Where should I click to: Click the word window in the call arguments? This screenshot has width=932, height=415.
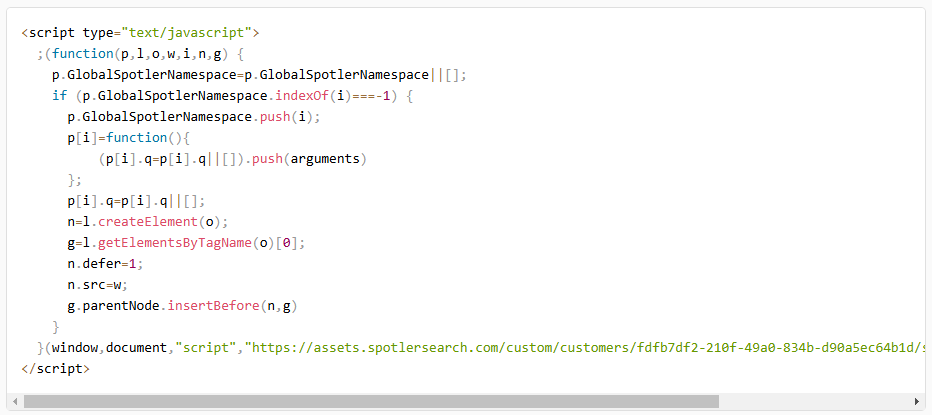[75, 348]
